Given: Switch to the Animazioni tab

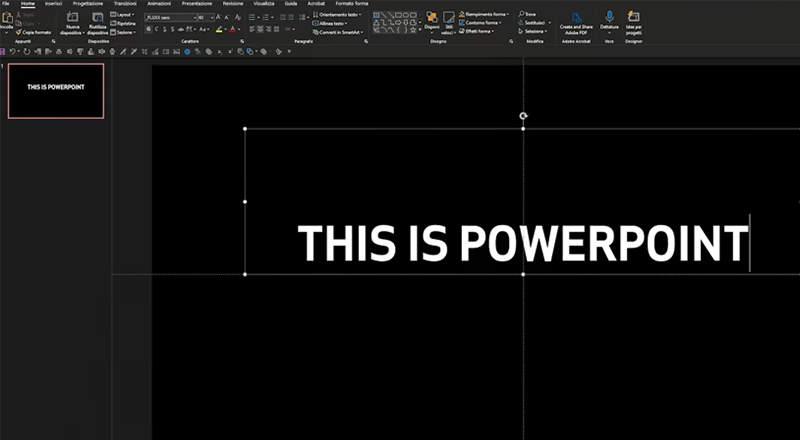Looking at the screenshot, I should [x=159, y=4].
